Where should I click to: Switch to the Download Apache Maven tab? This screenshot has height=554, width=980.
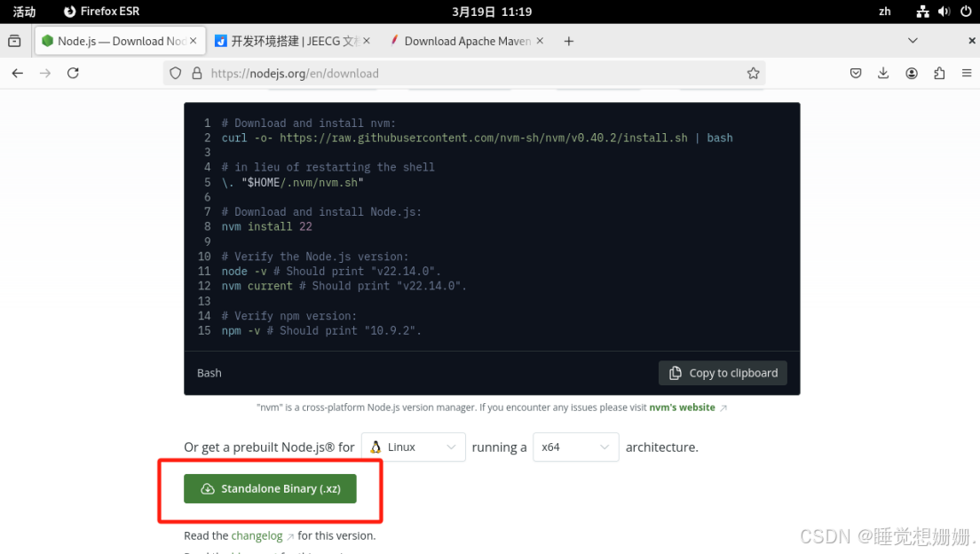[466, 40]
